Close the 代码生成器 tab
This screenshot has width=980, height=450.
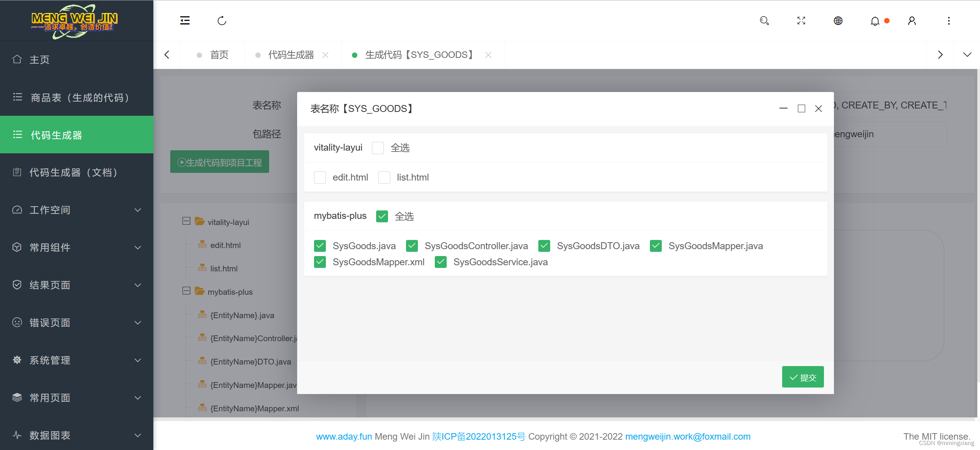click(326, 55)
